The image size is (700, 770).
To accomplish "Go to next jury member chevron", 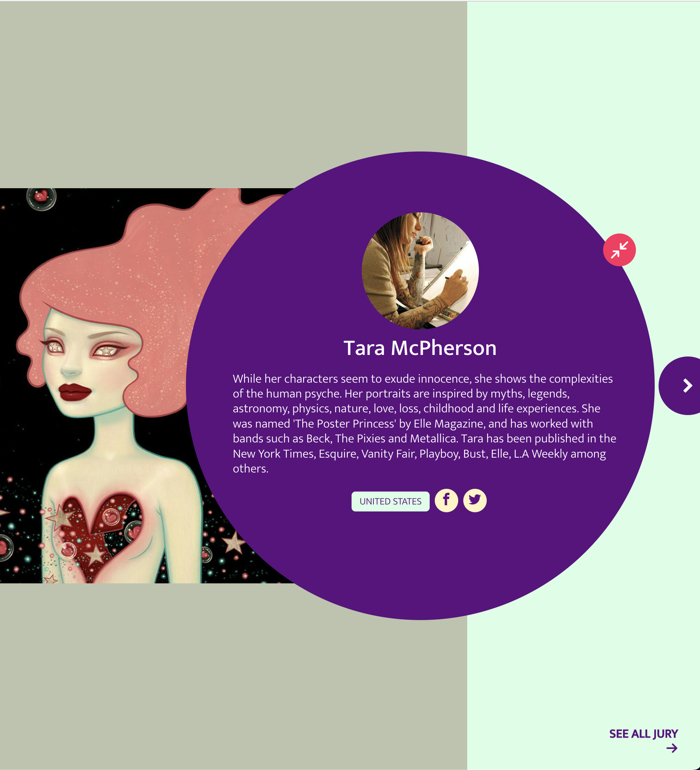I will tap(687, 386).
